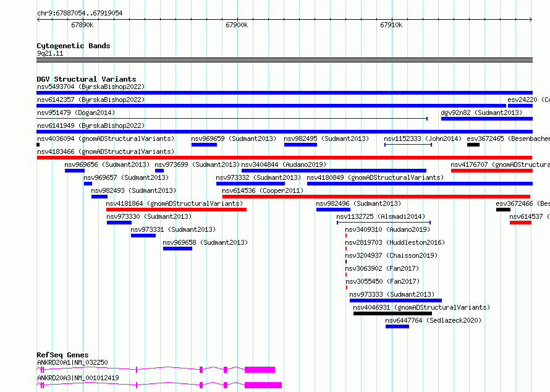Click the blue nsv969659 variant bar
Viewport: 550px width, 392px height.
pos(204,145)
